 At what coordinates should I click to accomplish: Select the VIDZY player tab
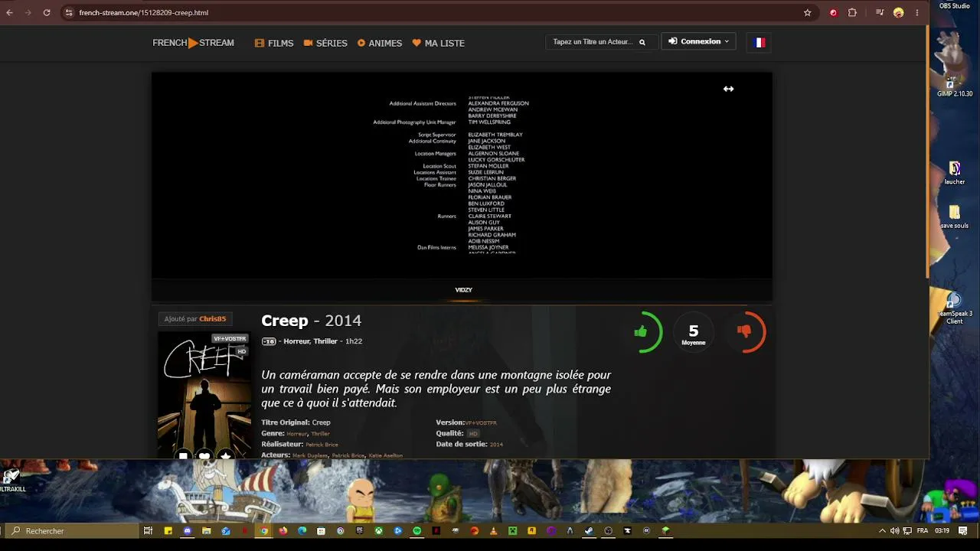coord(463,290)
